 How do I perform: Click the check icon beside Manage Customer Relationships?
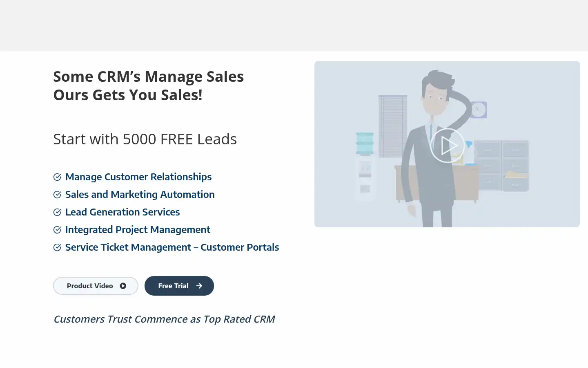pyautogui.click(x=57, y=177)
